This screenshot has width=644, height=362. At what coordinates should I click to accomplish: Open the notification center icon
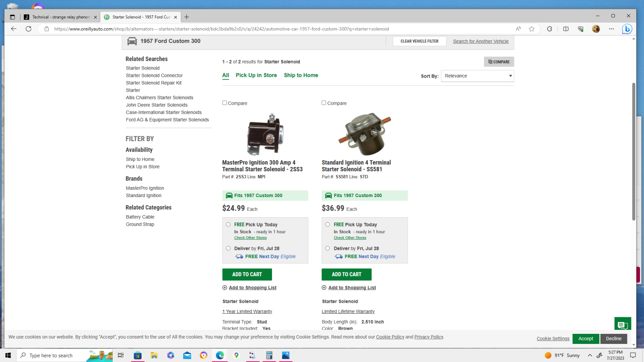pos(633,355)
